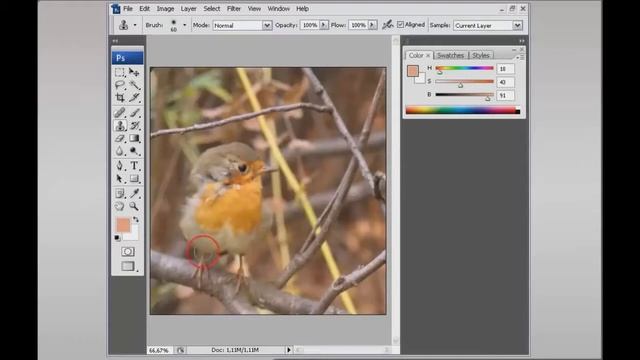640x360 pixels.
Task: Collapse the toolbox with double-arrow
Action: tap(116, 41)
